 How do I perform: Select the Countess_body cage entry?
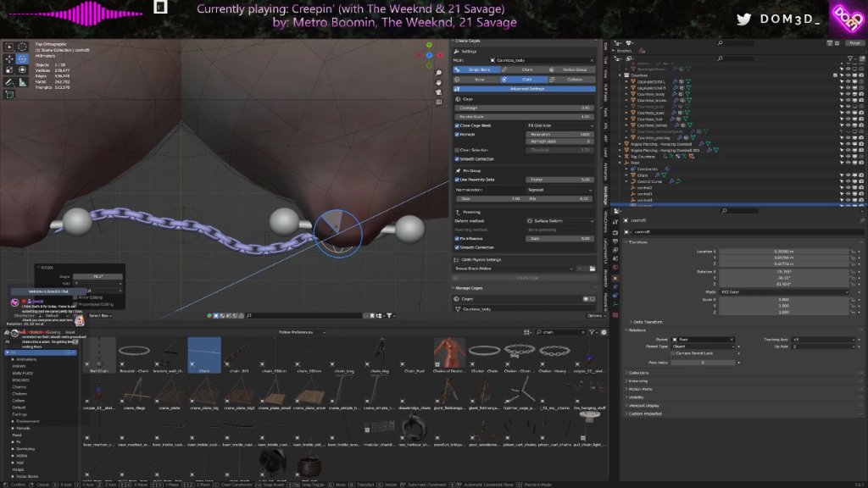click(x=524, y=308)
